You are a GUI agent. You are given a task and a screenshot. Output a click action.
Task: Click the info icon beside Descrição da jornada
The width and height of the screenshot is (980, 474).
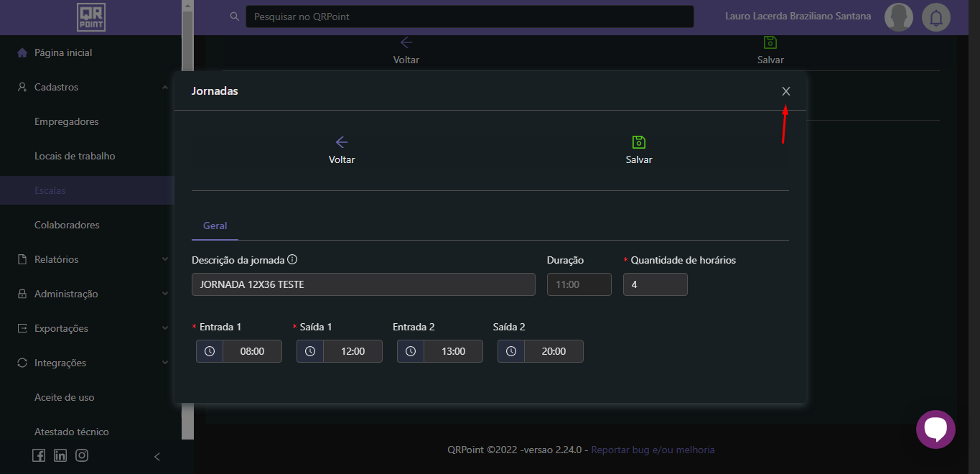pyautogui.click(x=292, y=260)
